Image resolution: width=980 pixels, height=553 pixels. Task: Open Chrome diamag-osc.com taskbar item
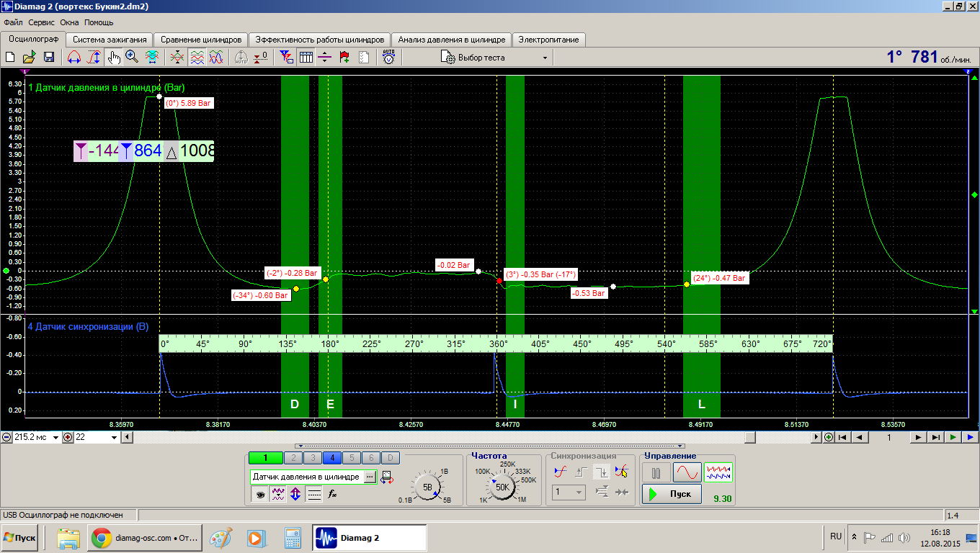(146, 538)
